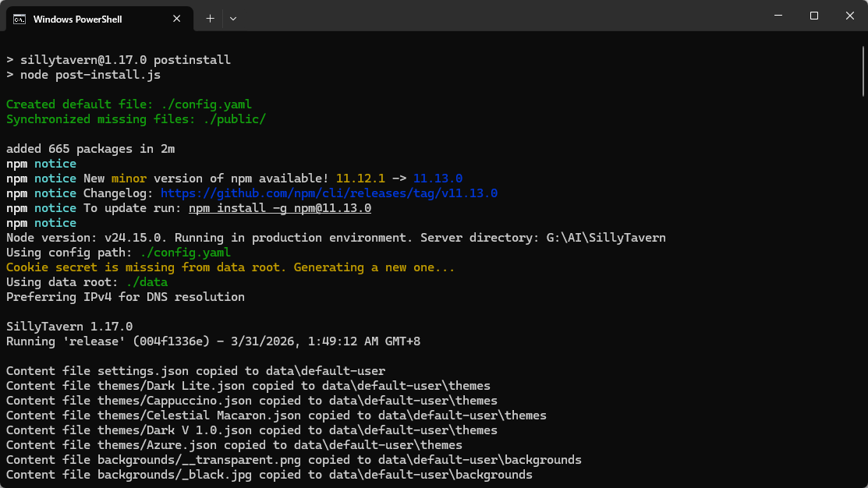The height and width of the screenshot is (488, 868).
Task: Click 'added 665 packages in 2m' text
Action: (x=90, y=150)
